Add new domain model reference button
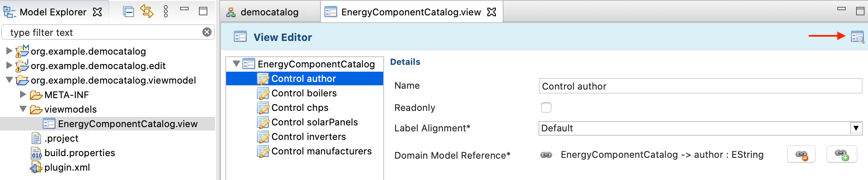 click(x=842, y=154)
